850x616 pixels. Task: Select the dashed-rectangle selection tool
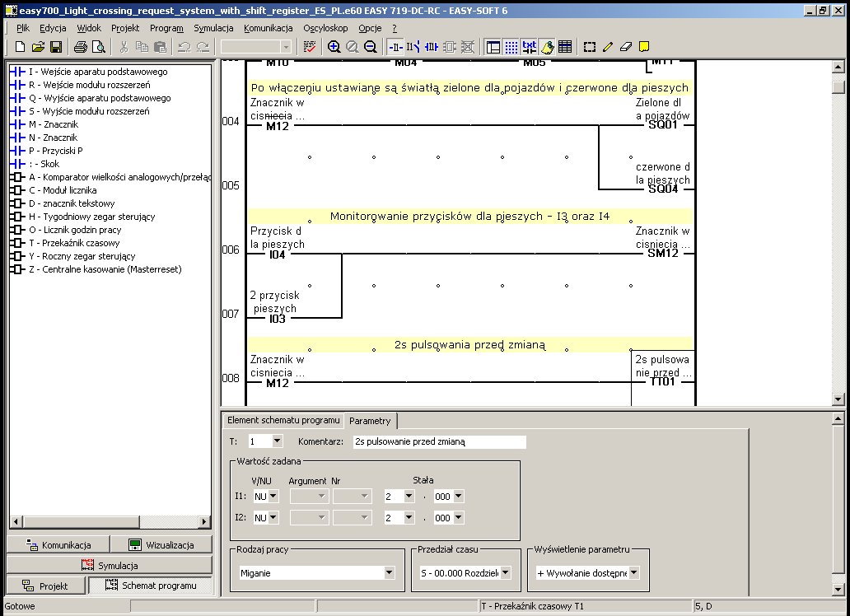589,47
